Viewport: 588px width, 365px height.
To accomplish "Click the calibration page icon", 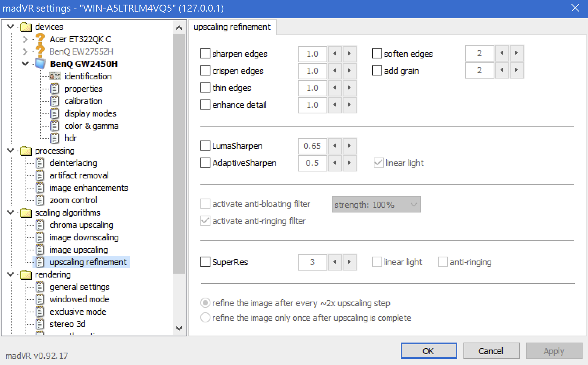I will click(x=55, y=101).
